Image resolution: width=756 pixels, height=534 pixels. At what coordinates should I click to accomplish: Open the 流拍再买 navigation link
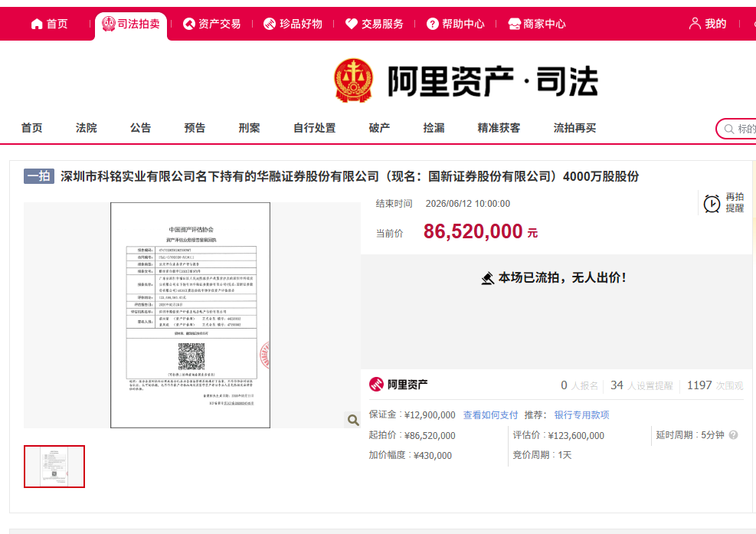pyautogui.click(x=574, y=128)
